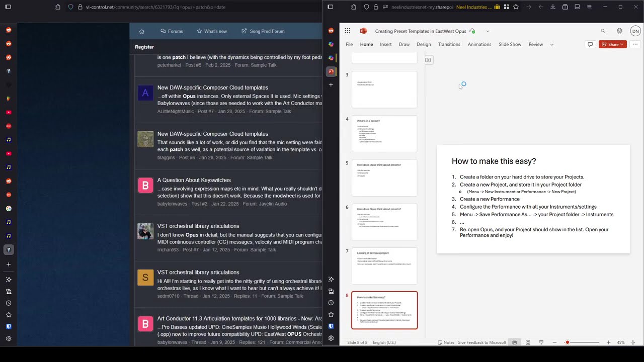The height and width of the screenshot is (362, 644).
Task: Toggle left browser sidebar panel button
Action: click(8, 7)
